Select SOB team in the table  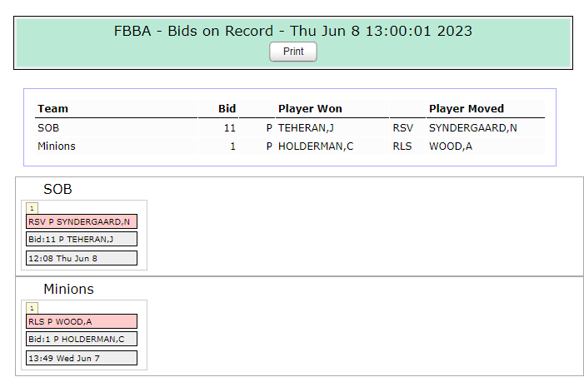tap(48, 128)
